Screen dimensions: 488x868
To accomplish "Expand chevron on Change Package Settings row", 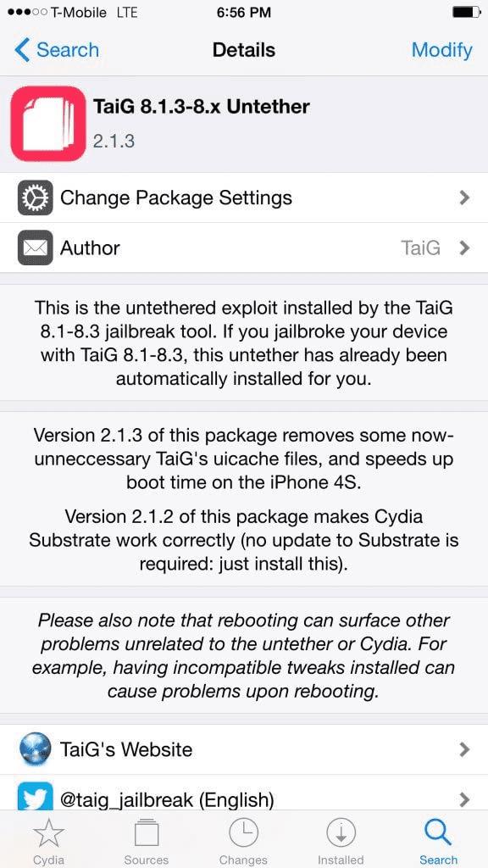I will click(x=465, y=198).
